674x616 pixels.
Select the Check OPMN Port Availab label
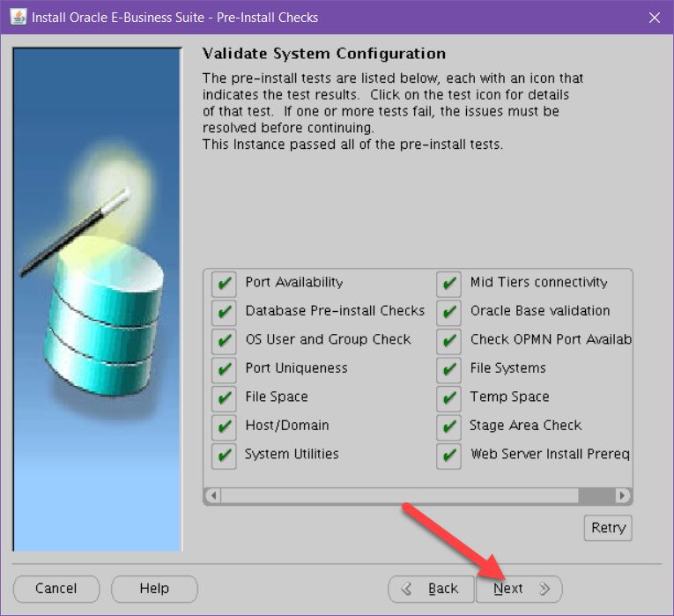pyautogui.click(x=551, y=339)
